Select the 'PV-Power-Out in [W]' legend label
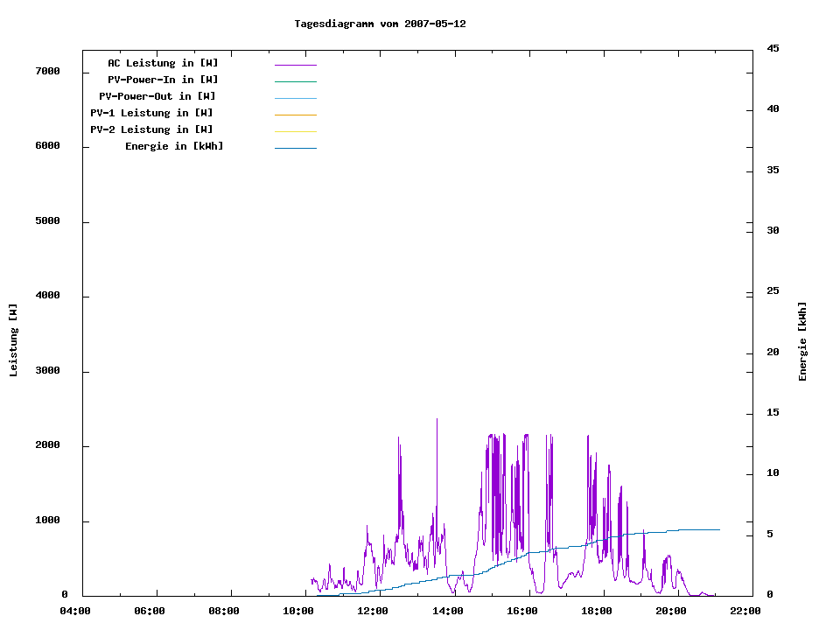 [x=157, y=96]
